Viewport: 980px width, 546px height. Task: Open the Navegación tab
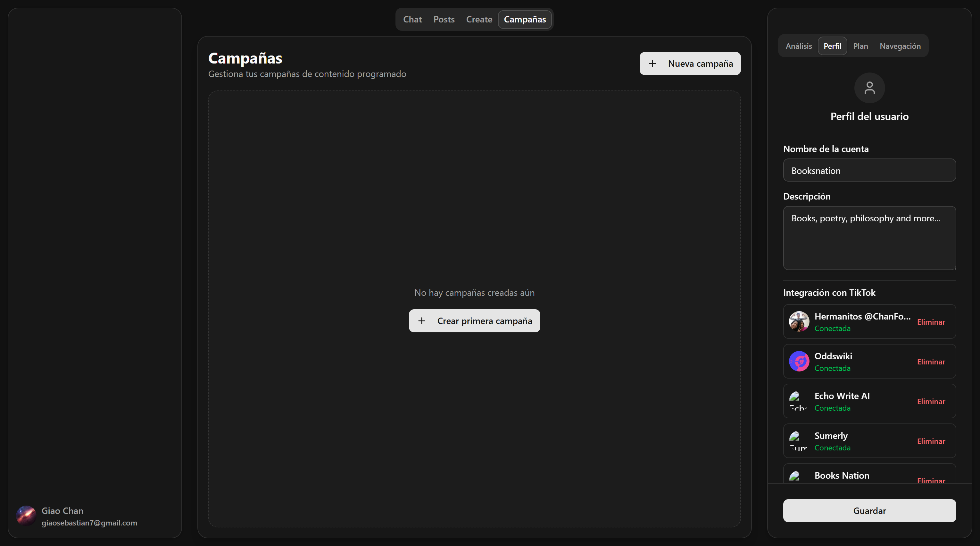coord(900,46)
